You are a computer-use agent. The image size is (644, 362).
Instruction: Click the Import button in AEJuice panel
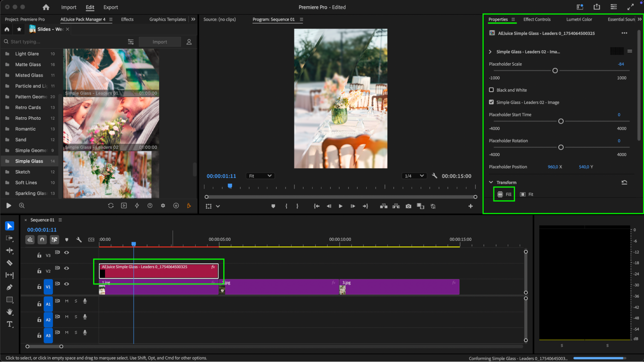pos(159,42)
